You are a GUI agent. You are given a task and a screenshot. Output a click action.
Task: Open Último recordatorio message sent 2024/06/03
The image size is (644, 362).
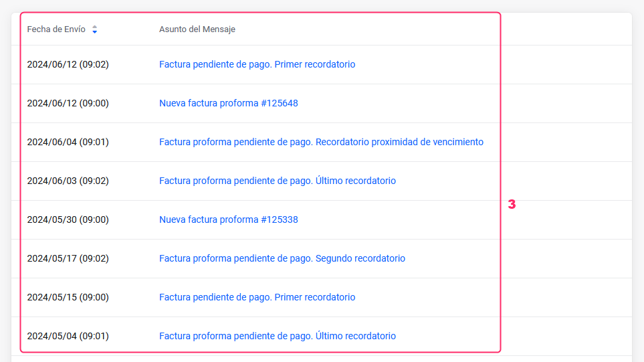click(x=278, y=181)
